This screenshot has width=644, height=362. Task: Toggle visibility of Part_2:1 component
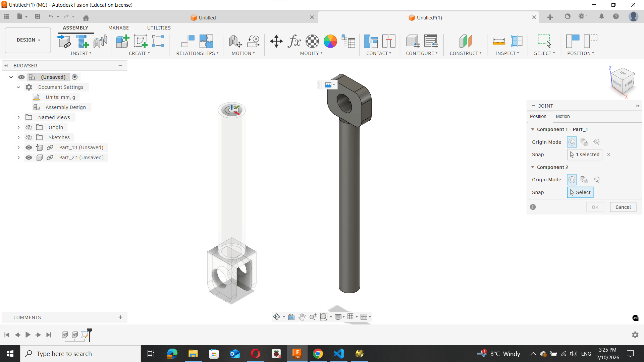tap(29, 158)
